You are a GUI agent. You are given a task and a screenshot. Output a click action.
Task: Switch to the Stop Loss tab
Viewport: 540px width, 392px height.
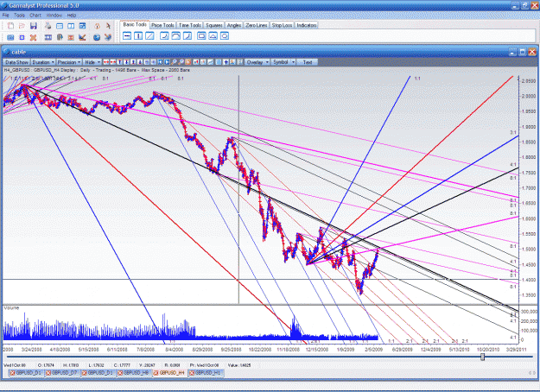pos(282,25)
